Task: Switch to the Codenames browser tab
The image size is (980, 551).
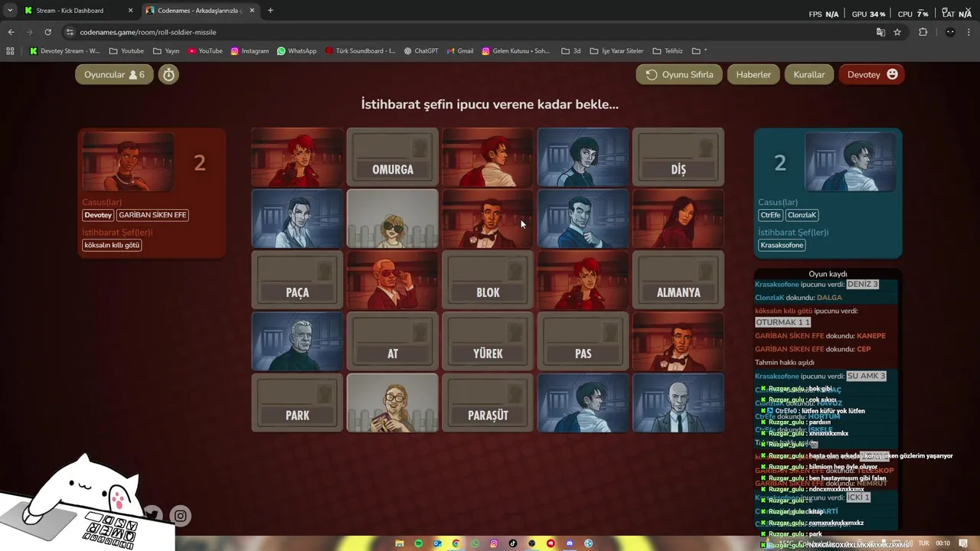Action: [201, 11]
